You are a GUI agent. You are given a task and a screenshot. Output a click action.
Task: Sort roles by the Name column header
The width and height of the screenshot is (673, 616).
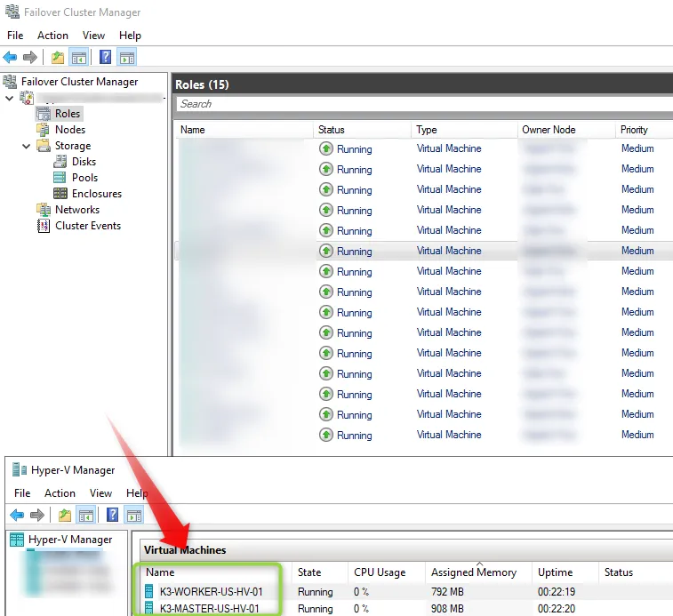pyautogui.click(x=244, y=130)
